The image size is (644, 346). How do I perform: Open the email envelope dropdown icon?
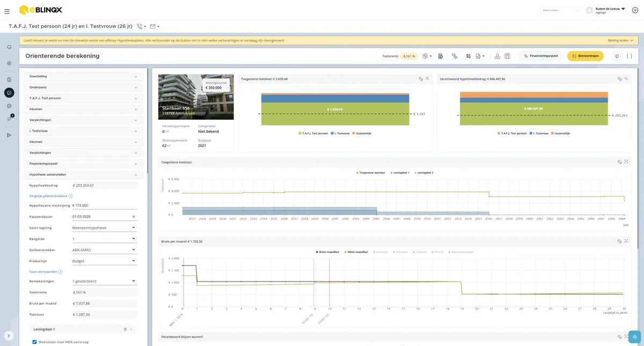point(154,26)
